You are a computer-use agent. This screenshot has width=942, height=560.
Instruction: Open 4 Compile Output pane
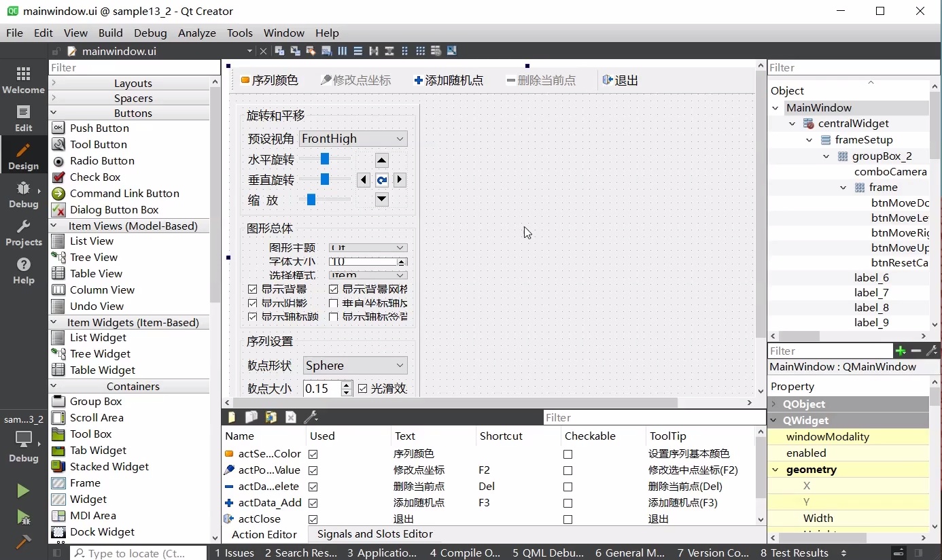pos(465,553)
